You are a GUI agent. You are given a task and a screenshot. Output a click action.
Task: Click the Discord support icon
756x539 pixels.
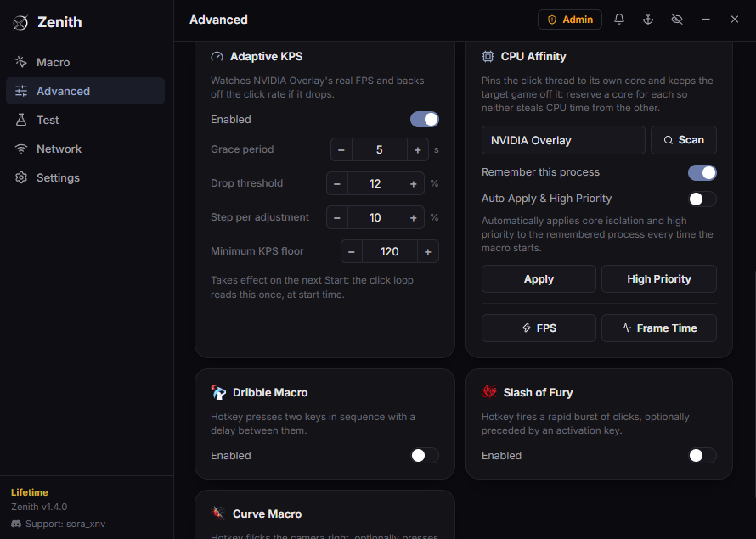coord(16,524)
